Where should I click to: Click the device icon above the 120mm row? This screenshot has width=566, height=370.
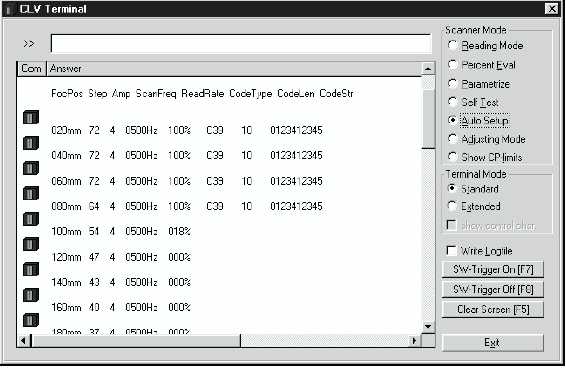click(x=31, y=244)
